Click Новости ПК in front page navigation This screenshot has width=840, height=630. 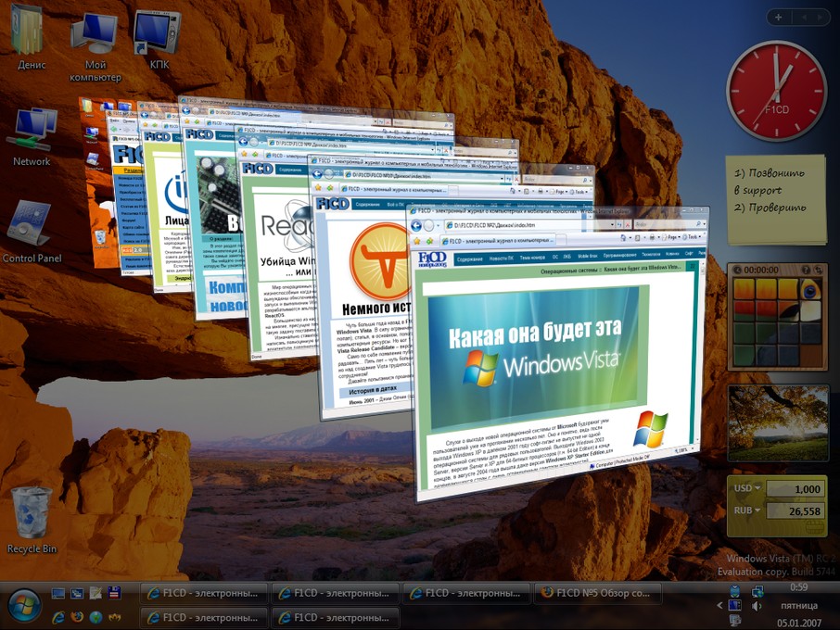click(x=502, y=258)
